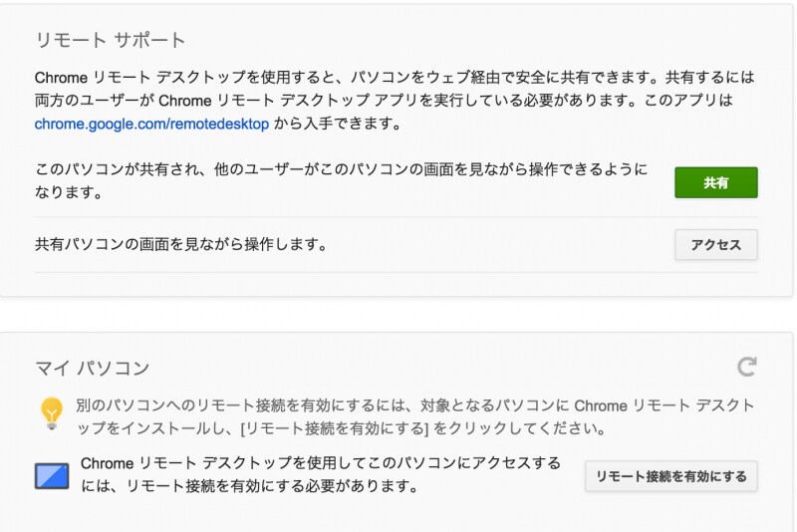The height and width of the screenshot is (532, 797).
Task: Click the yellow lightbulb tip icon
Action: [x=52, y=412]
